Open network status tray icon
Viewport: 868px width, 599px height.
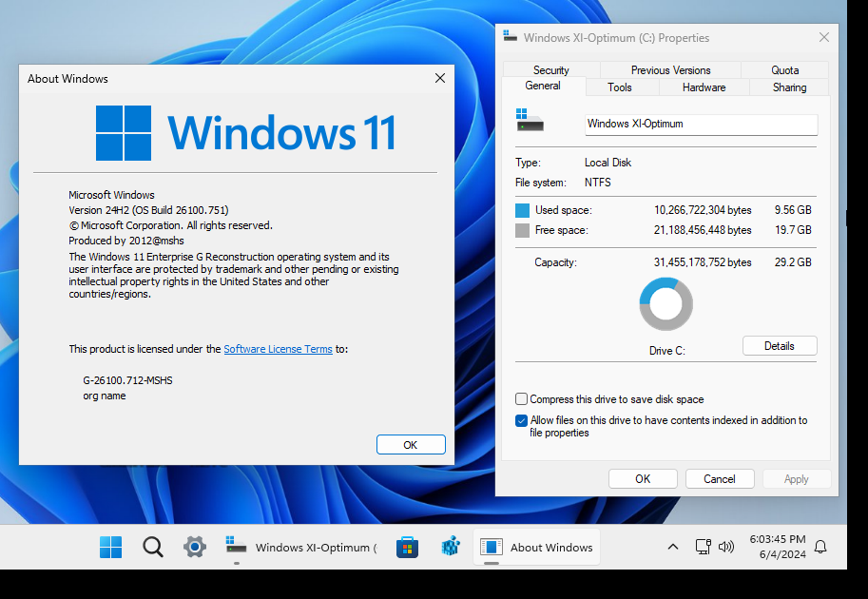[703, 547]
